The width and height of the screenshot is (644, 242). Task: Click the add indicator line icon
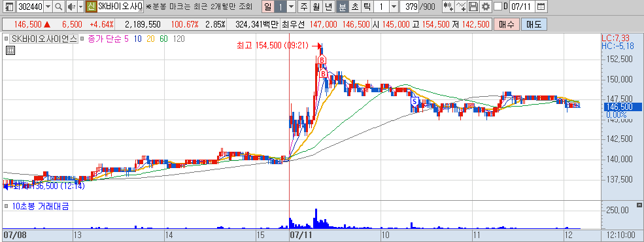point(462,7)
